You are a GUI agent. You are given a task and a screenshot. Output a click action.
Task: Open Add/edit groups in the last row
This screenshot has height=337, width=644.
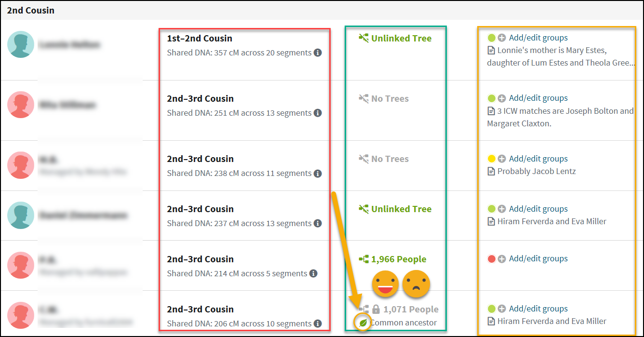coord(538,309)
